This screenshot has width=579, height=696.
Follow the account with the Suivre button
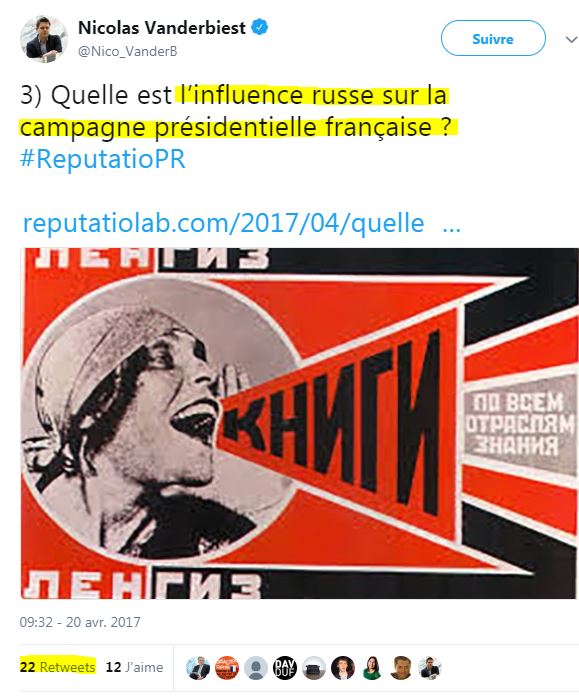coord(493,38)
